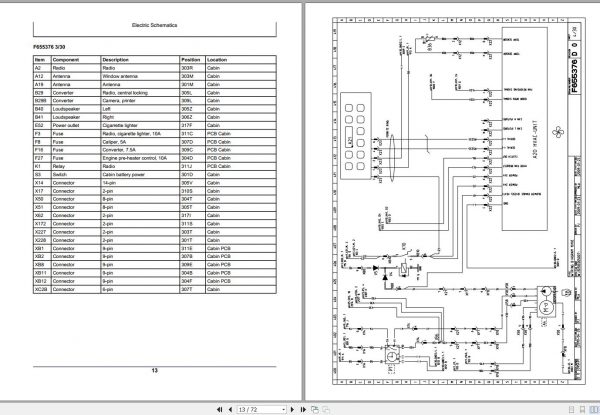The width and height of the screenshot is (600, 415).
Task: Click item cell X172
Action: click(40, 224)
